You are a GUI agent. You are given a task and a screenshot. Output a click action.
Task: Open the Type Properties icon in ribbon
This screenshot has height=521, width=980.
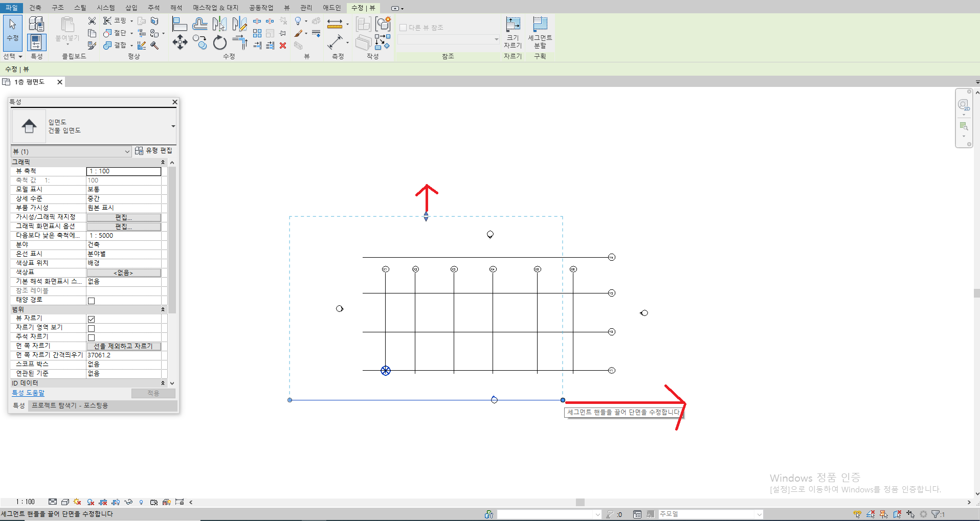pos(36,24)
